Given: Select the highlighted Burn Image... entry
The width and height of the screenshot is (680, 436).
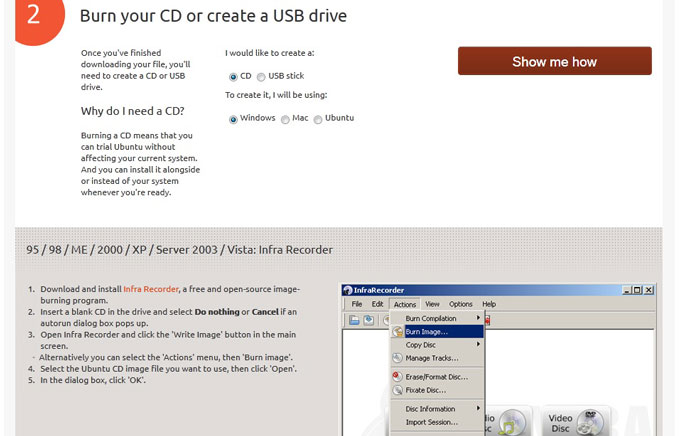Looking at the screenshot, I should (438, 331).
